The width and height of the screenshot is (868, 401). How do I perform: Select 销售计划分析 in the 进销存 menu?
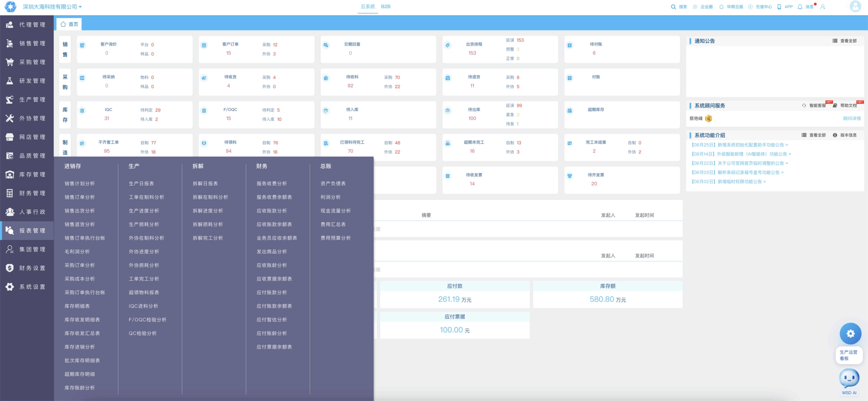click(80, 183)
